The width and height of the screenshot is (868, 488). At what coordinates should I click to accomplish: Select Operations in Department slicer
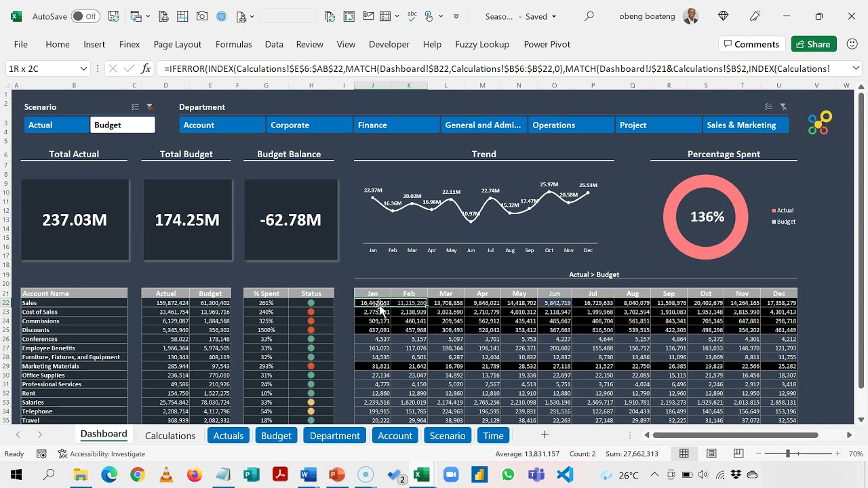click(571, 125)
